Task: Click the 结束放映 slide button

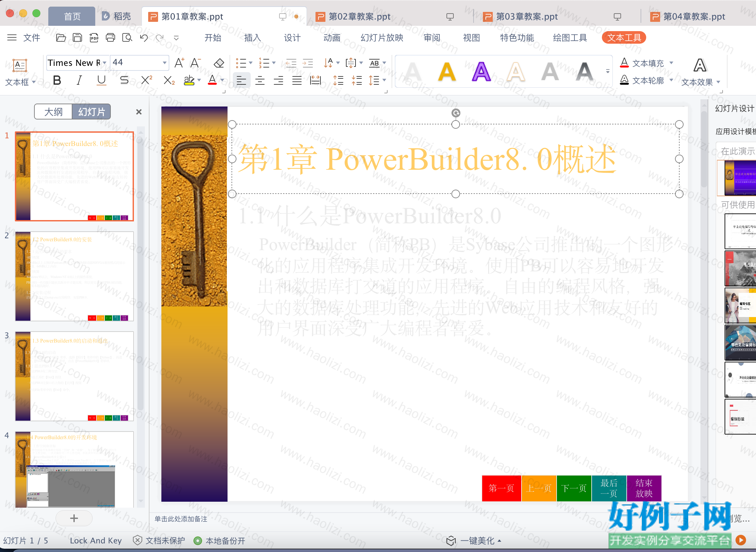Action: pos(644,488)
